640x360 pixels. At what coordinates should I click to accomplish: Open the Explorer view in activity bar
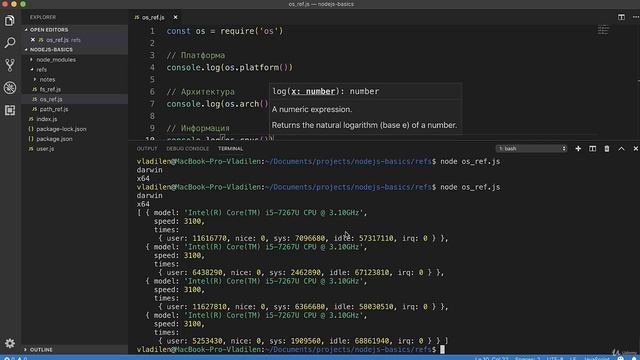[10, 20]
